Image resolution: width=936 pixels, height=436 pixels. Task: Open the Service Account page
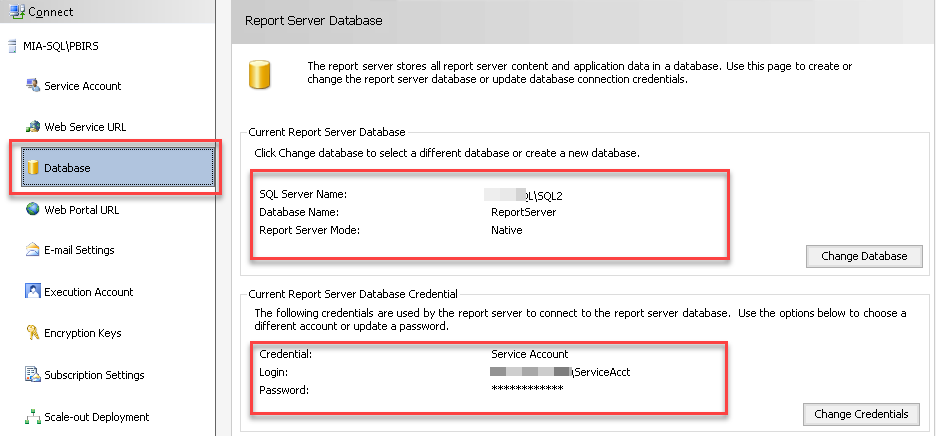click(x=82, y=86)
